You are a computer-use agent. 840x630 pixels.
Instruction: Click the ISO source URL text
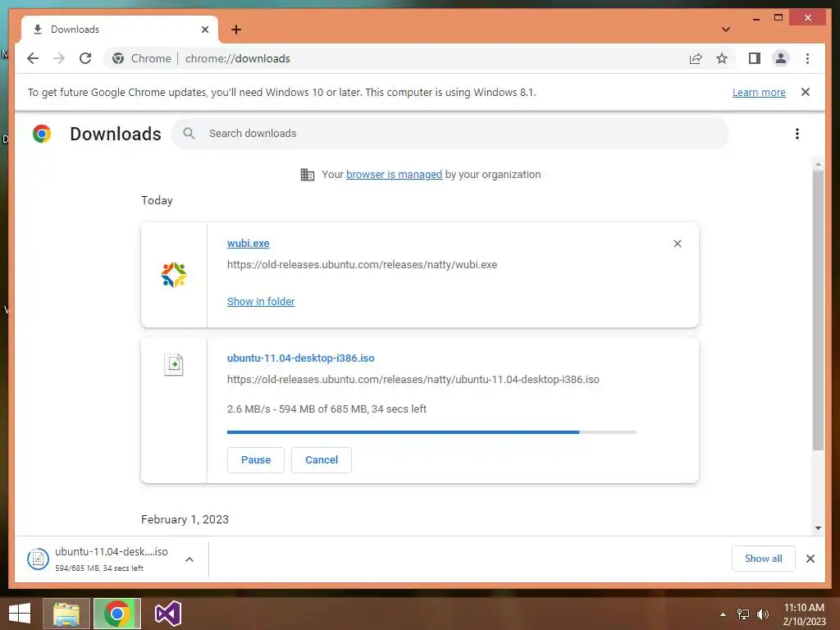(x=413, y=379)
